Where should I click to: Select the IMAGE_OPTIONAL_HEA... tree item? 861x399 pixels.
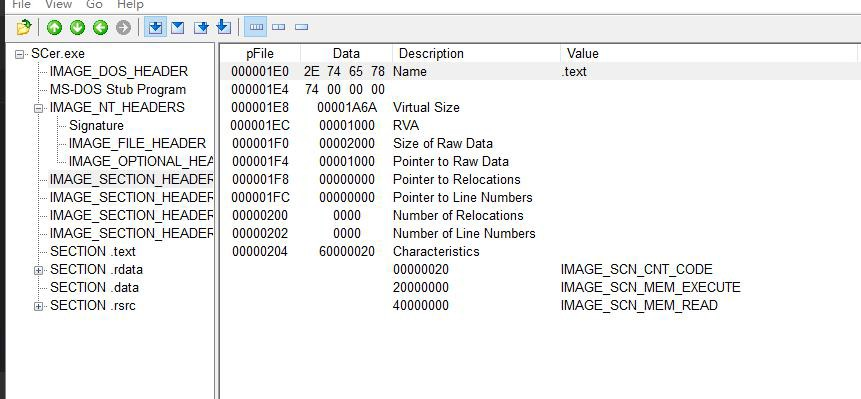[141, 161]
